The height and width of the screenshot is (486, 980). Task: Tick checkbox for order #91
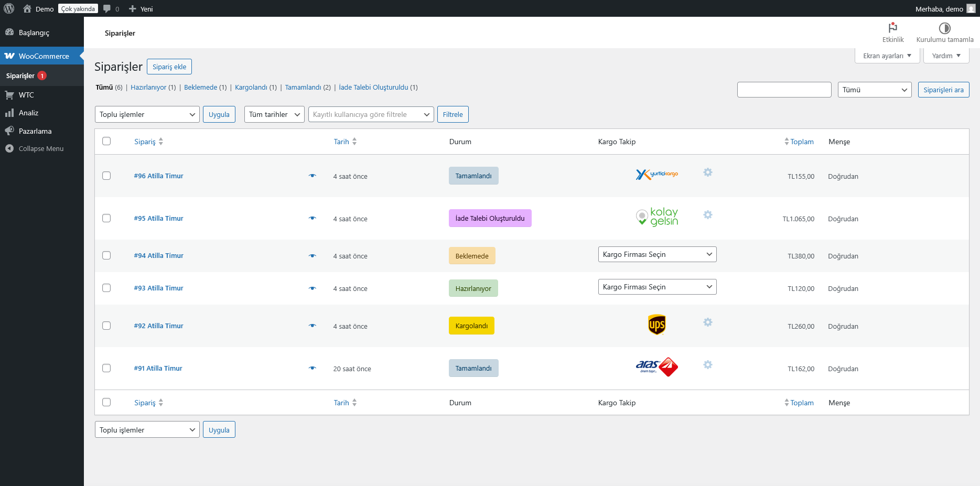tap(106, 368)
